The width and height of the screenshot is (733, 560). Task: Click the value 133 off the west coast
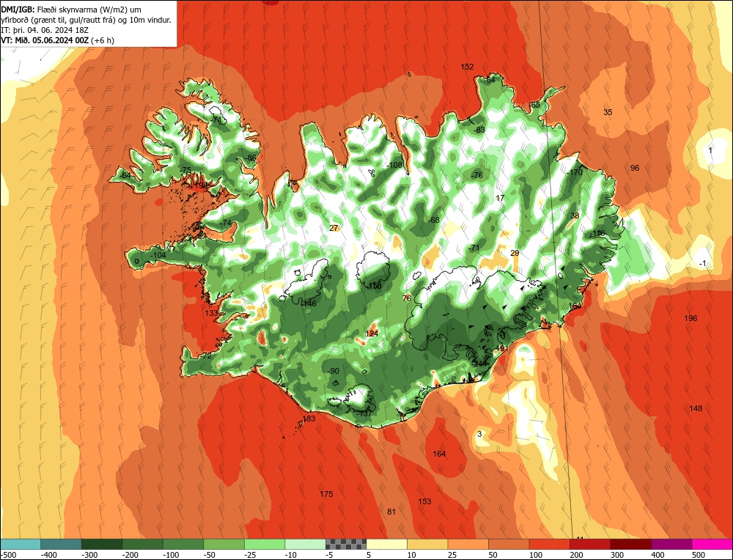tap(211, 313)
